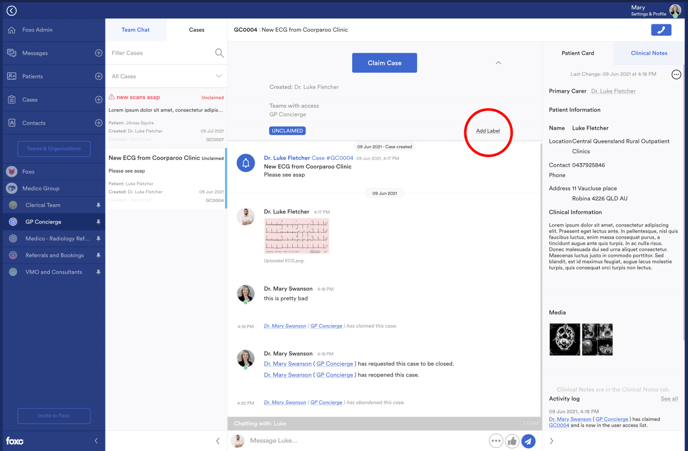Add a new message with plus icon
This screenshot has height=451, width=688.
pyautogui.click(x=99, y=53)
